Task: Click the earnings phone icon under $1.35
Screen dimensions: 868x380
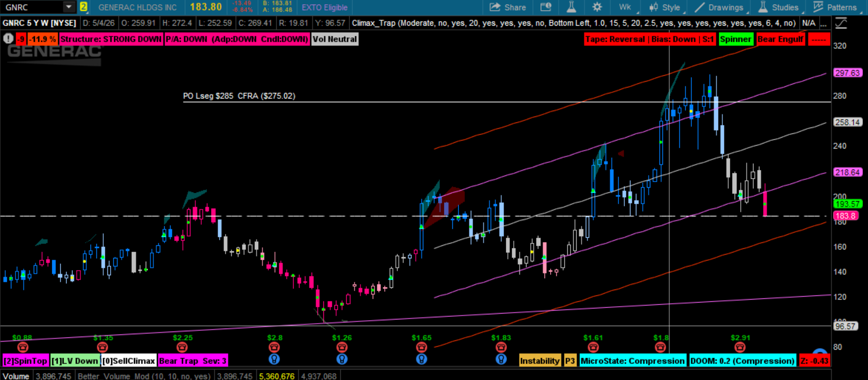Action: coord(102,347)
